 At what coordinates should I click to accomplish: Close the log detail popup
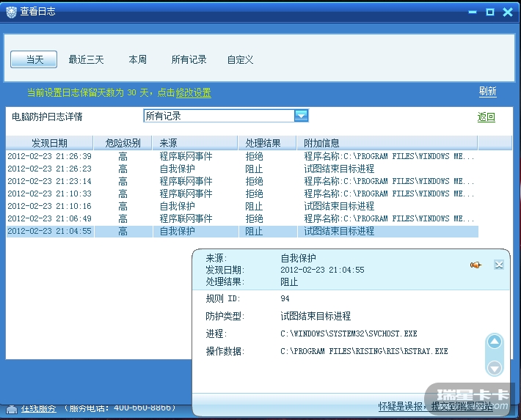pyautogui.click(x=499, y=265)
